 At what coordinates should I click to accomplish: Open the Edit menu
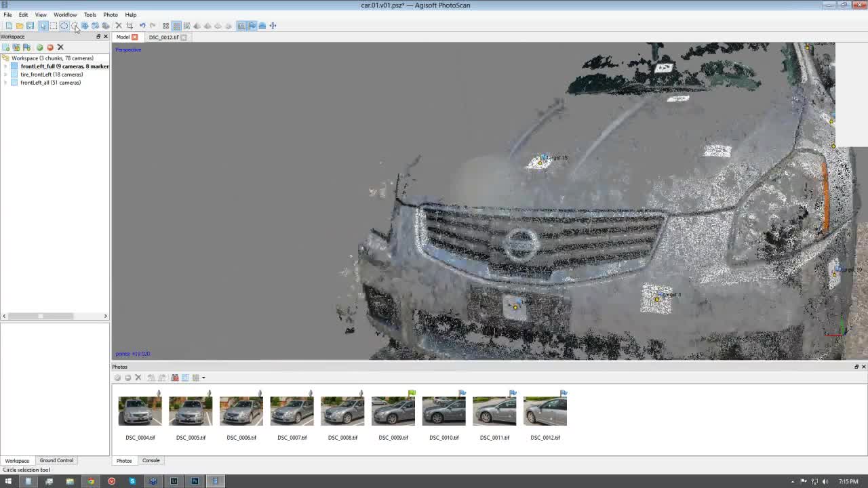click(x=23, y=15)
